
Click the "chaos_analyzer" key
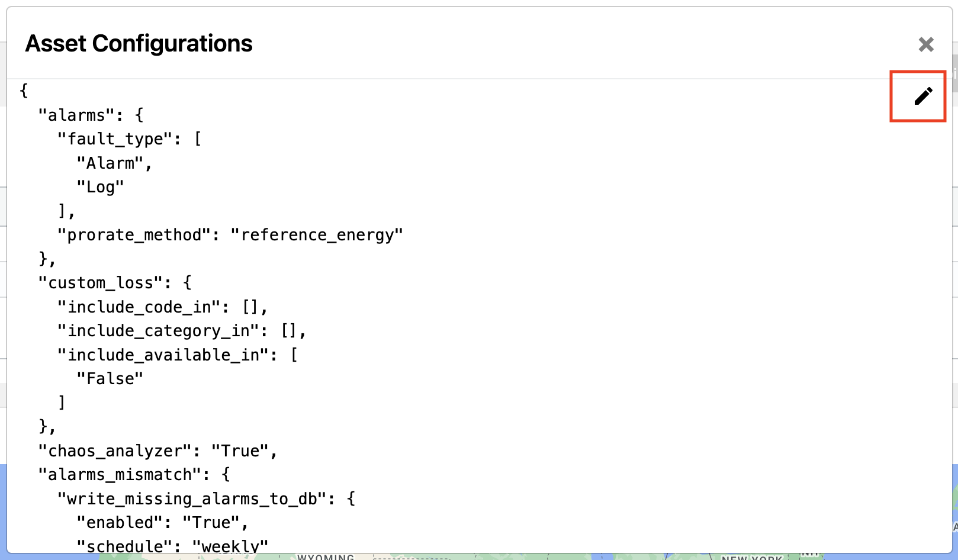pyautogui.click(x=115, y=451)
